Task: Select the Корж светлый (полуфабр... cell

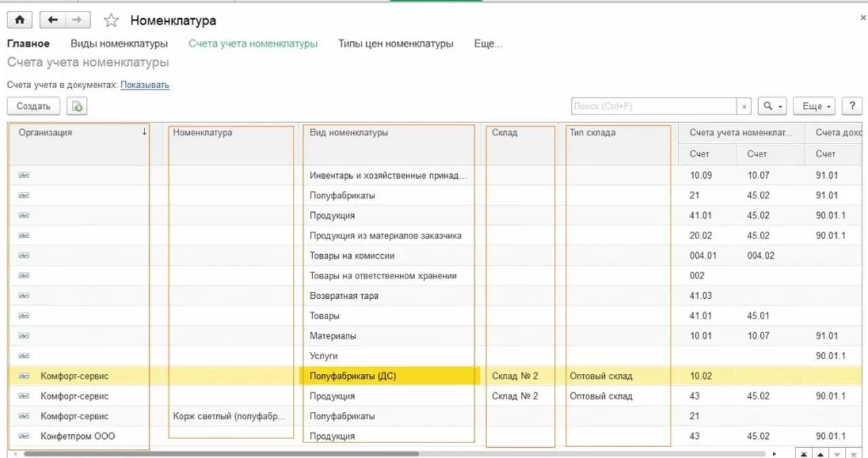Action: pos(230,416)
